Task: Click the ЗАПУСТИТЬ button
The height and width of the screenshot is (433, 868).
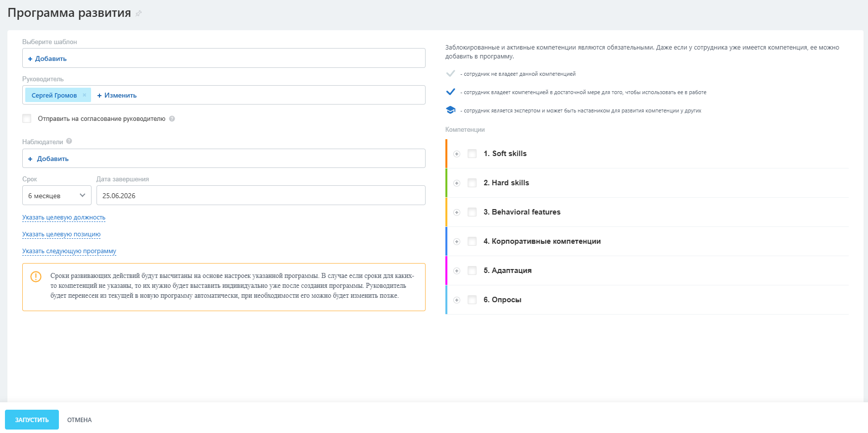Action: pos(32,420)
